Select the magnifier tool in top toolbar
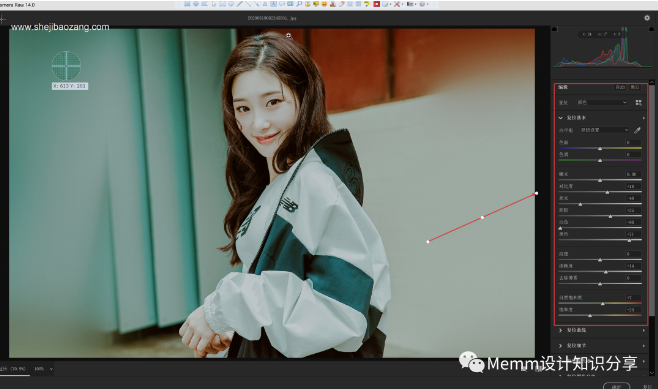 (299, 4)
